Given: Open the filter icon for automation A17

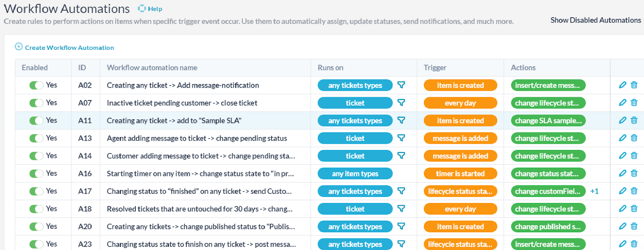Looking at the screenshot, I should pyautogui.click(x=401, y=191).
